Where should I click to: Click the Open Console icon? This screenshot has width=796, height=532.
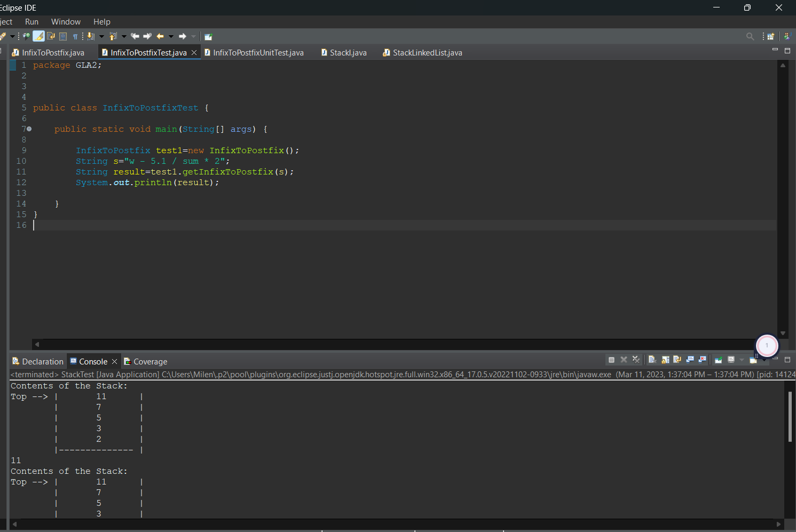click(753, 360)
